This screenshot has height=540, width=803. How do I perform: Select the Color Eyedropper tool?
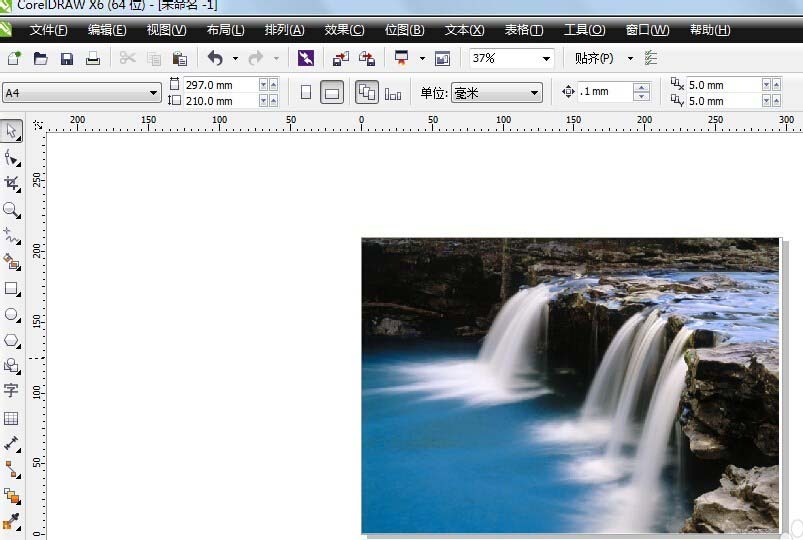[x=11, y=522]
